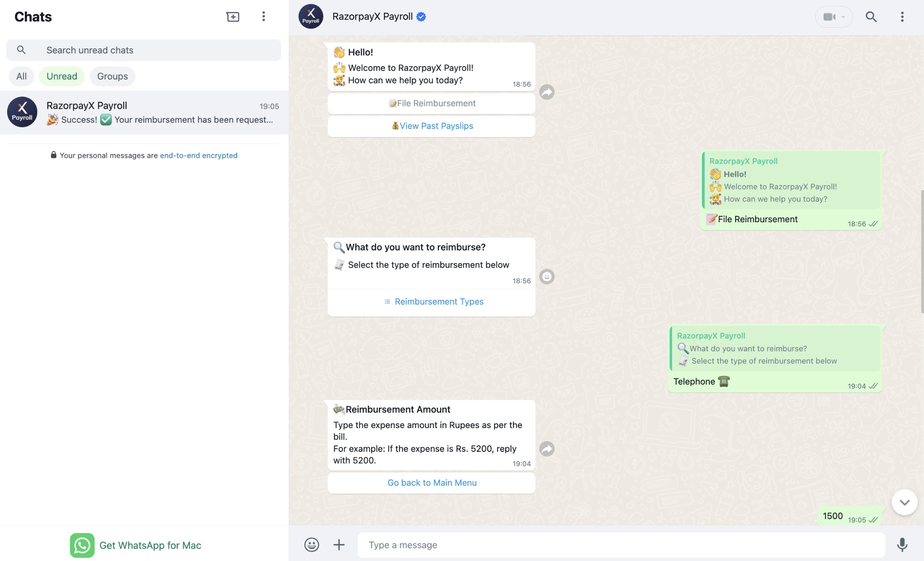924x561 pixels.
Task: Tap the View Past Payslips button
Action: tap(432, 126)
